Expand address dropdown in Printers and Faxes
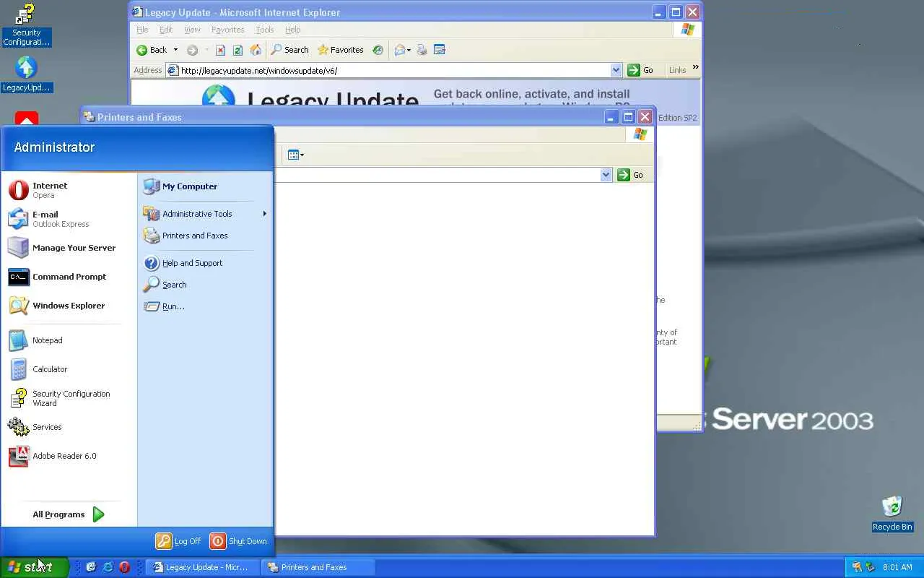This screenshot has height=578, width=924. point(606,175)
